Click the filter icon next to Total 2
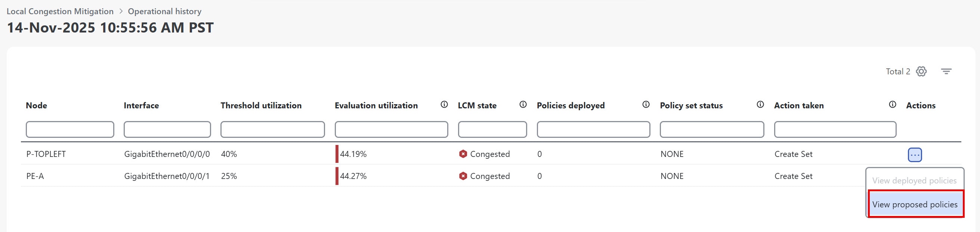 click(947, 71)
